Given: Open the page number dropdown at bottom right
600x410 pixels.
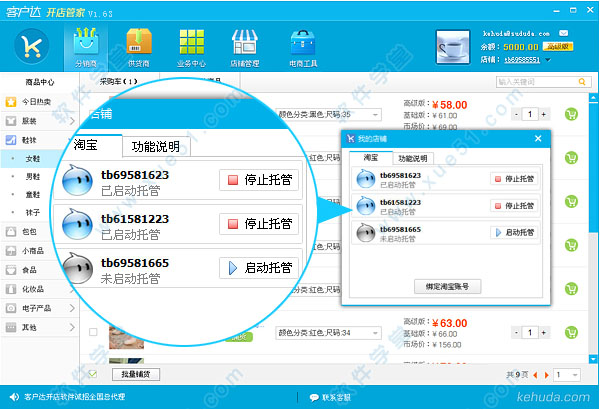Looking at the screenshot, I should pos(567,374).
